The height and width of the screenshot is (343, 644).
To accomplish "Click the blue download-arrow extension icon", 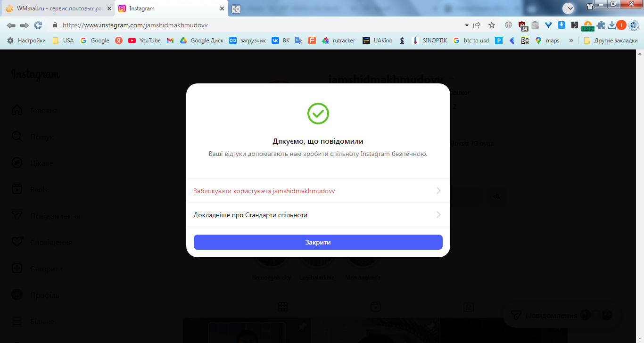I will pos(561,25).
